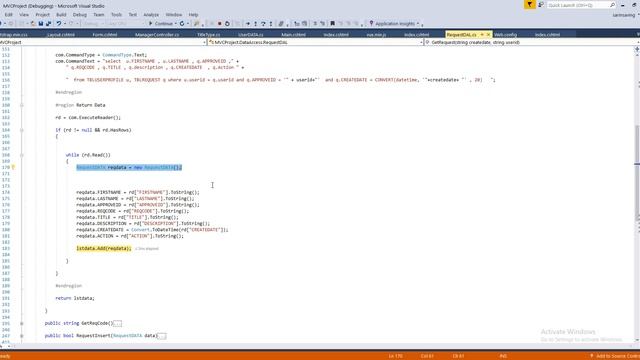Open the Help menu
This screenshot has width=640, height=360.
coord(193,15)
